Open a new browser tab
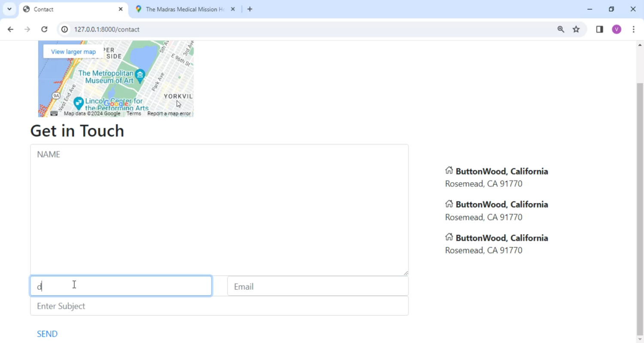The height and width of the screenshot is (343, 644). (x=250, y=9)
